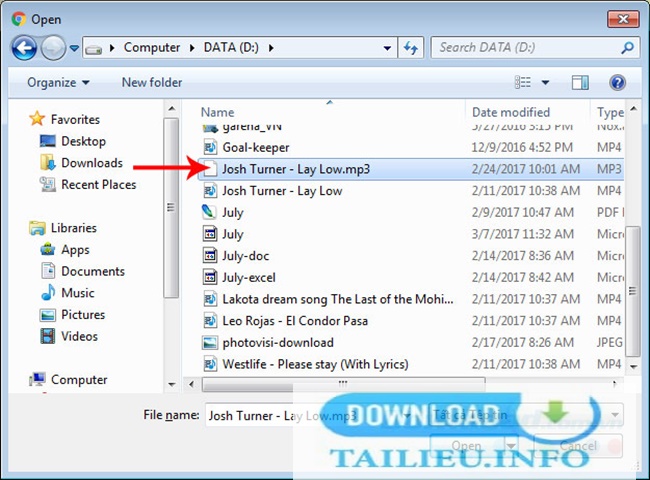
Task: Close the Open dialog window
Action: pos(623,19)
